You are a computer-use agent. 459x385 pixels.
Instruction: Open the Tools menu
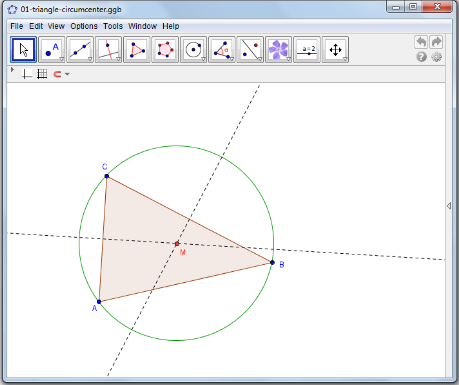click(113, 26)
